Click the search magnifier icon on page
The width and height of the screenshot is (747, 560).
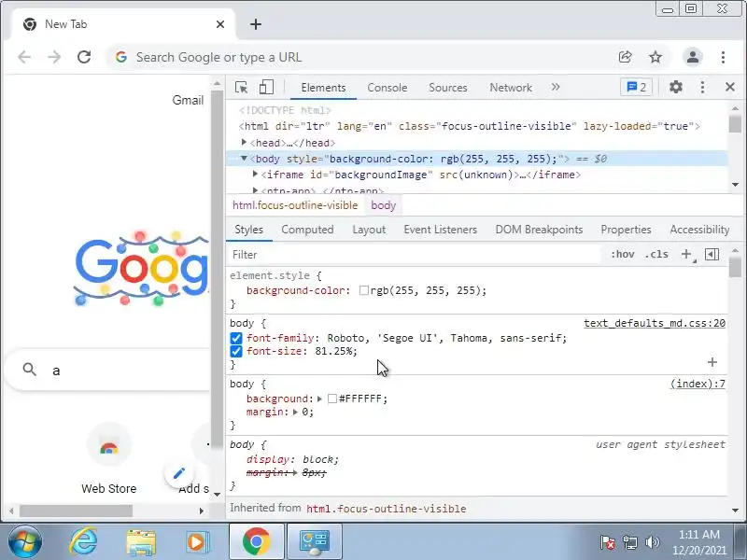(30, 369)
